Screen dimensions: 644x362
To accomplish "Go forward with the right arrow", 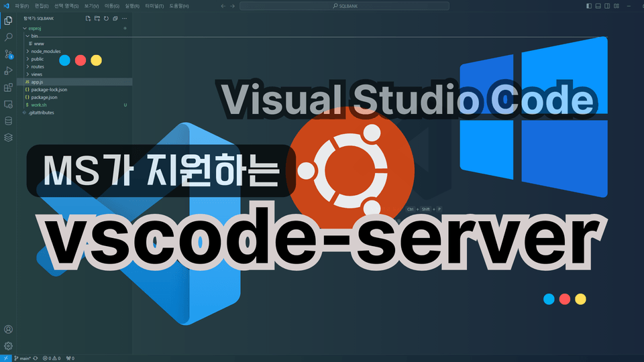I will point(233,6).
